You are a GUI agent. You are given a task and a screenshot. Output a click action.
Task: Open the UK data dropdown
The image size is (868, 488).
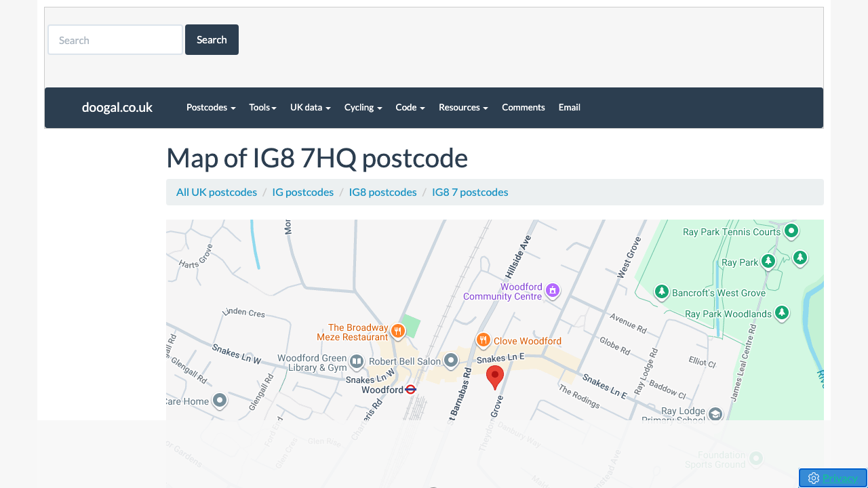pos(310,107)
